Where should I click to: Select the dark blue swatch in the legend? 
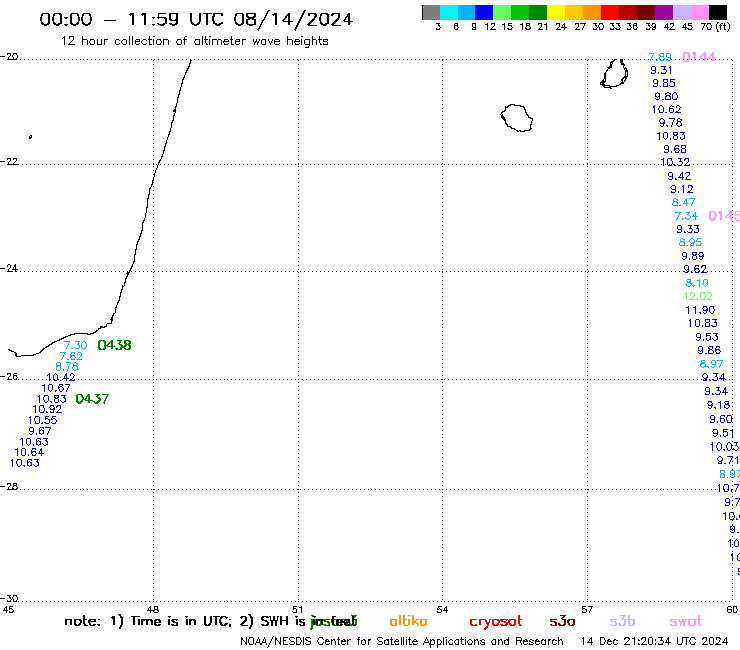(484, 12)
